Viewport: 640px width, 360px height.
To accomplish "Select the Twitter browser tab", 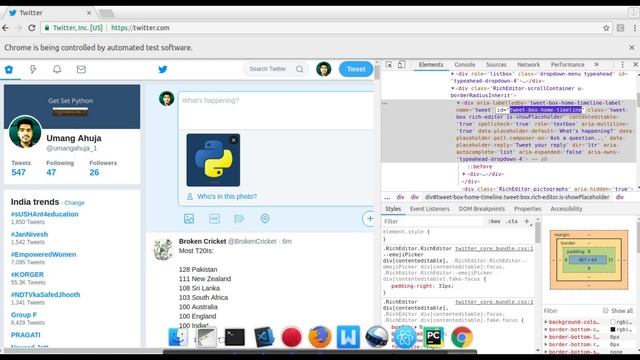I will (49, 13).
